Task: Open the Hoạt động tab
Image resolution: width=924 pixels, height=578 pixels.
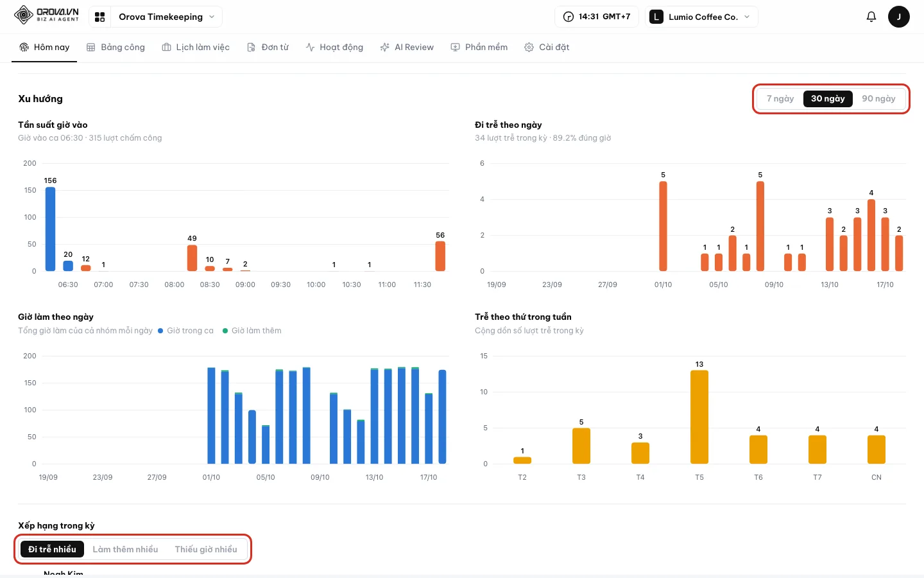Action: tap(334, 48)
